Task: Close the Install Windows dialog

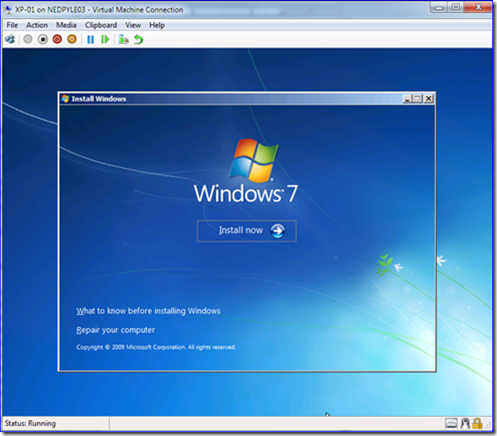Action: (429, 99)
